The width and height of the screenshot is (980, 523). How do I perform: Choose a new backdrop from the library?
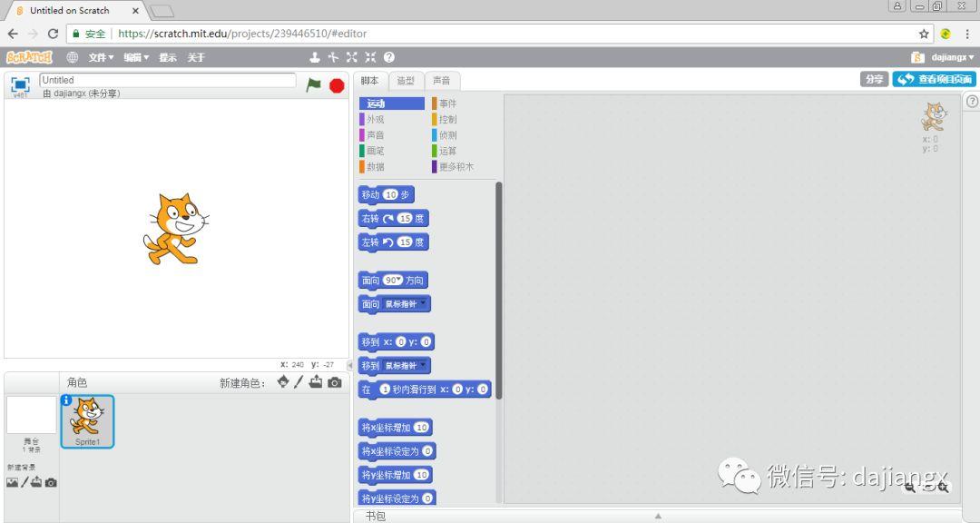pos(12,482)
